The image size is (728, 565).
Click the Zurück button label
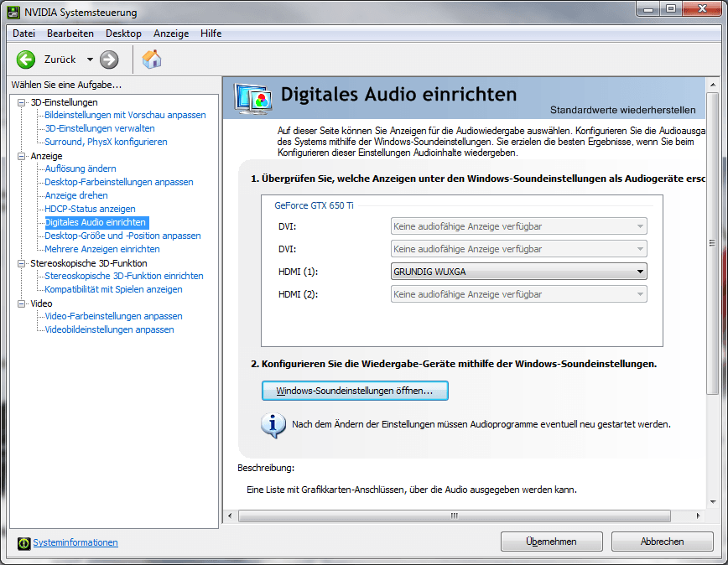click(60, 60)
